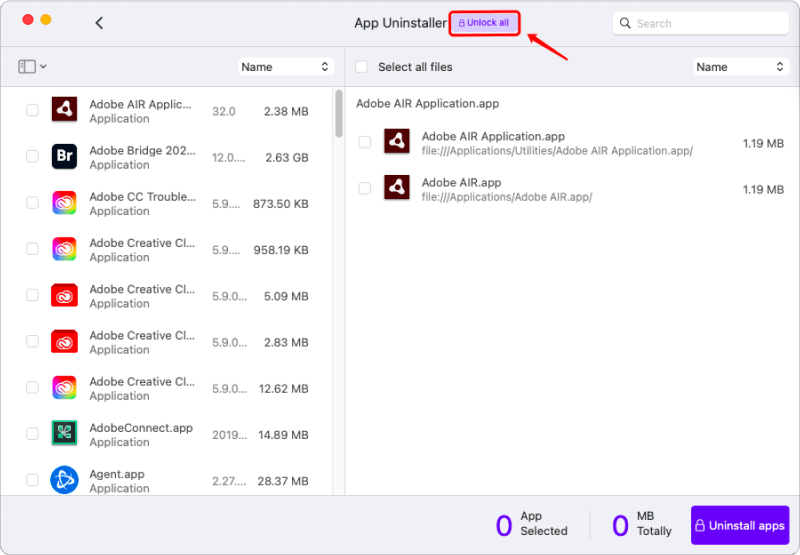
Task: Check the Adobe Bridge 202... checkbox
Action: point(32,156)
